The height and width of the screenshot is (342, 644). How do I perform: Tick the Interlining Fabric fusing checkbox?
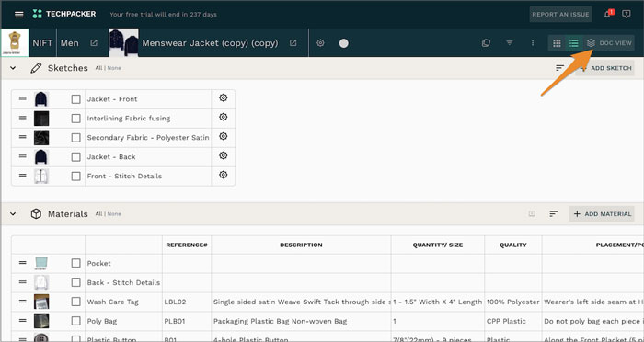tap(75, 119)
